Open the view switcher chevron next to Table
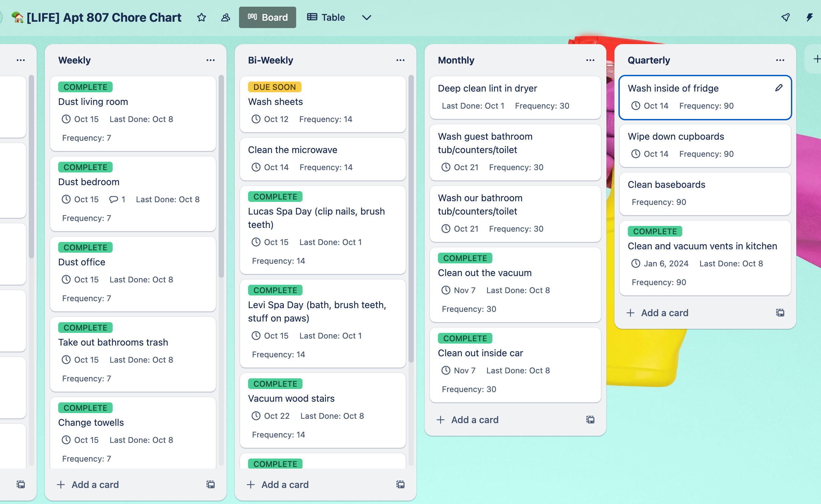This screenshot has height=504, width=821. (366, 18)
